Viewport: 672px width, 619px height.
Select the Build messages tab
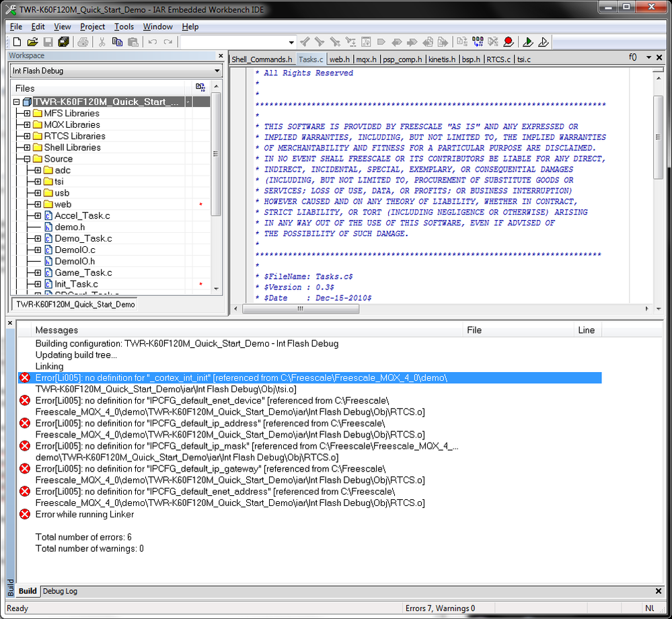pyautogui.click(x=28, y=591)
